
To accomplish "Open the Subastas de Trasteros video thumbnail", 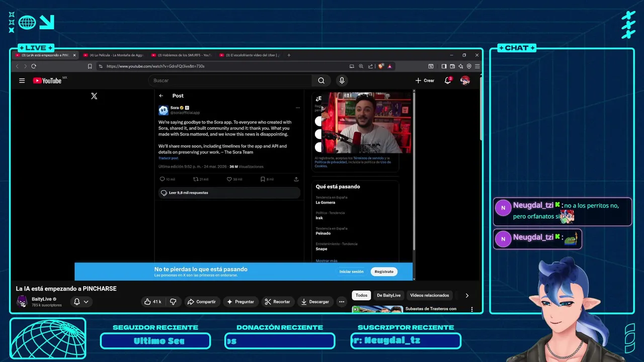I will point(377,309).
